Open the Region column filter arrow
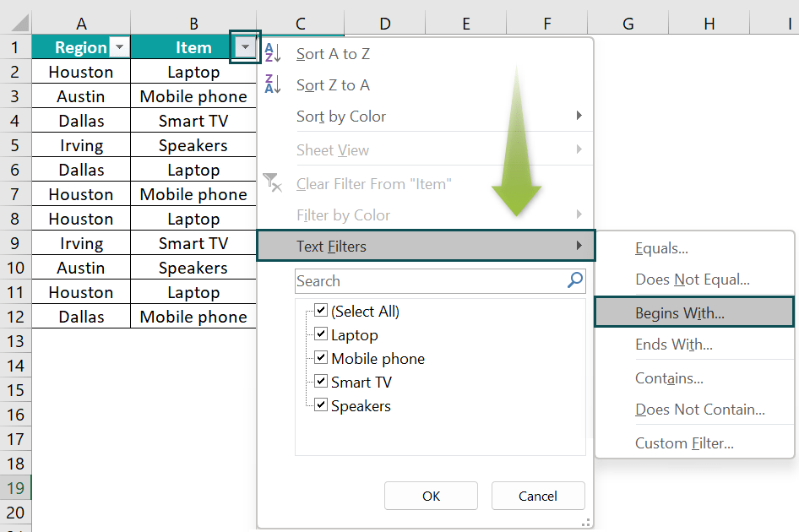 (119, 47)
